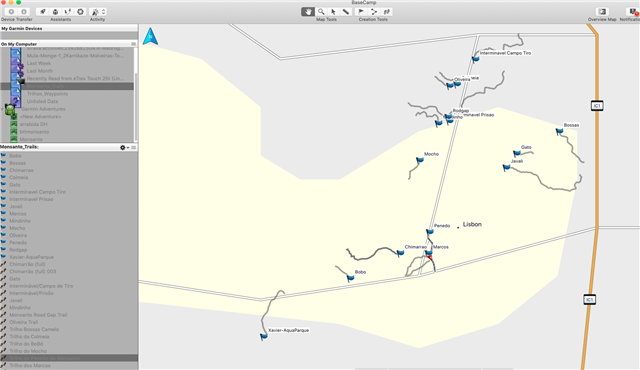Select the Xavier-AquaParque waypoint in list
Viewport: 640px width, 370px height.
31,257
